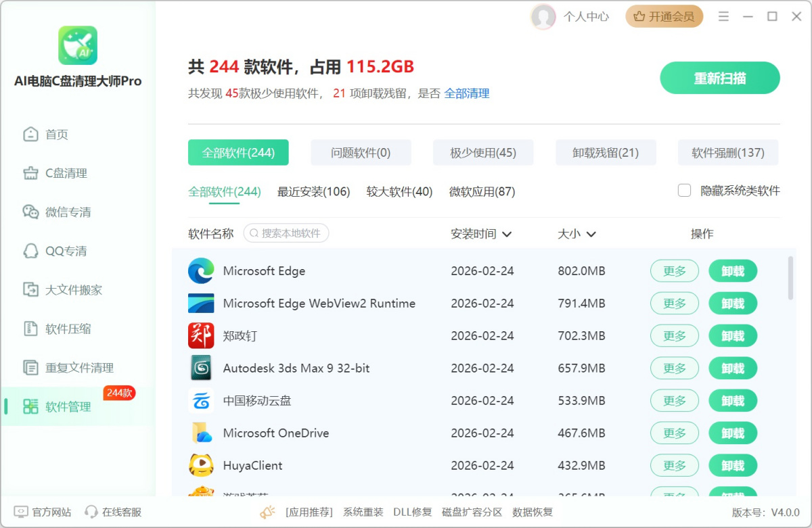Viewport: 812px width, 528px height.
Task: Click the 全部清理 link
Action: click(466, 94)
